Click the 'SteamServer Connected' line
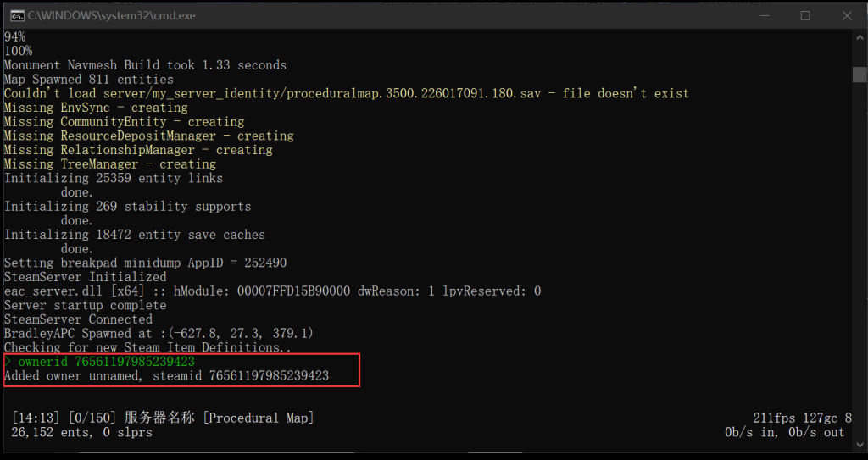Image resolution: width=868 pixels, height=460 pixels. (78, 319)
